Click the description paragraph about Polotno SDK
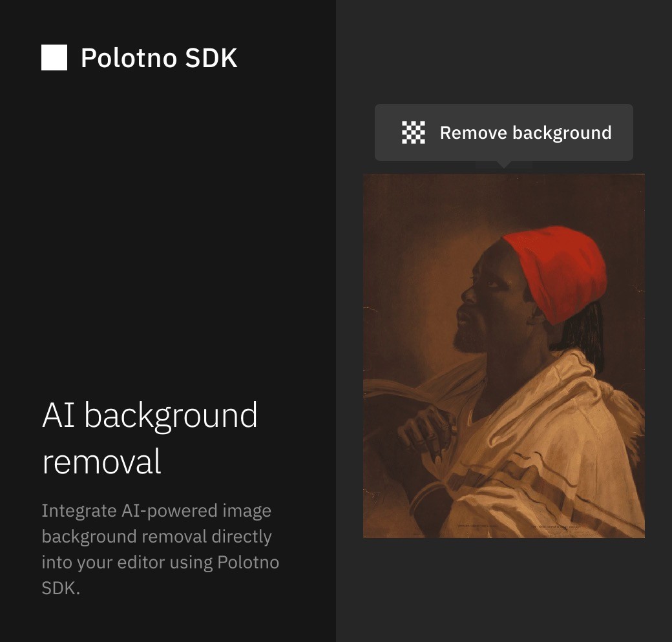The height and width of the screenshot is (642, 672). (160, 549)
